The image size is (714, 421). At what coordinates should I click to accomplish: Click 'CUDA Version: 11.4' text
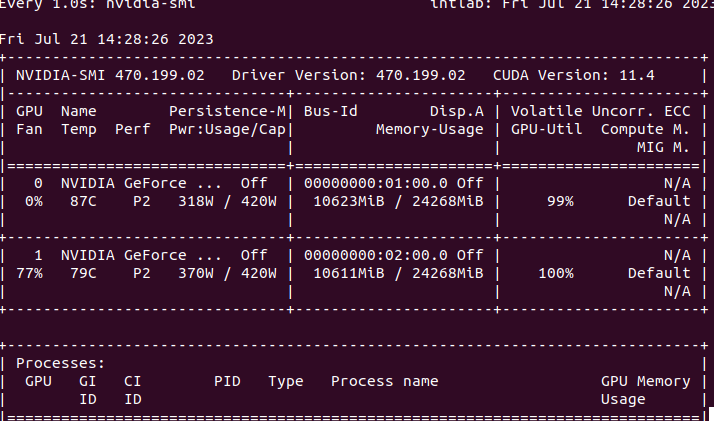point(574,75)
